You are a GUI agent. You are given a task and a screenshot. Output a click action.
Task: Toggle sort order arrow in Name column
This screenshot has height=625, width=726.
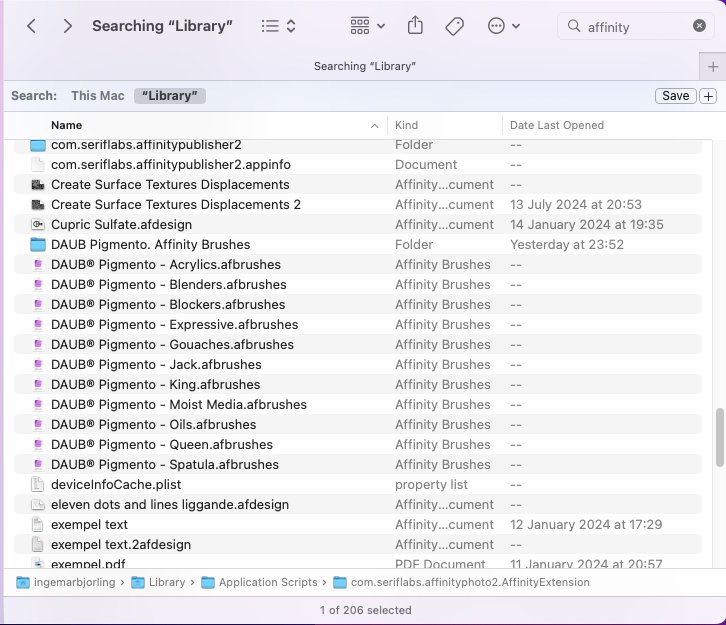coord(375,125)
